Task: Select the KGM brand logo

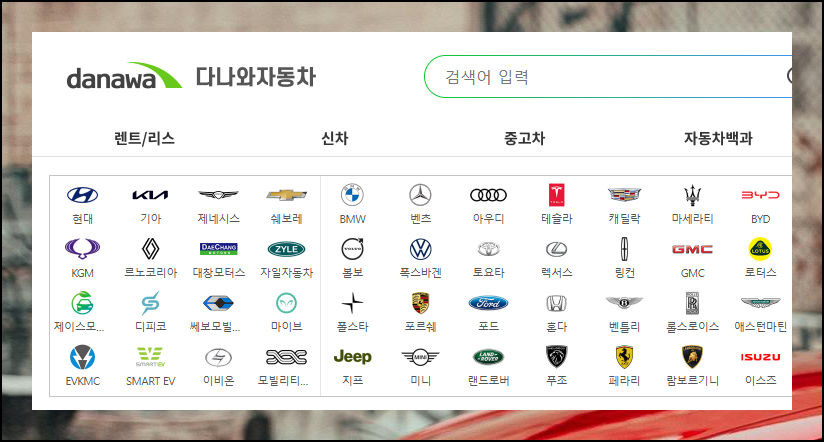Action: pyautogui.click(x=83, y=249)
